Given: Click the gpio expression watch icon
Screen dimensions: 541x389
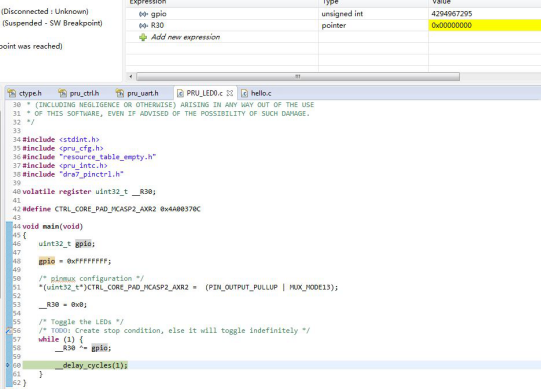Looking at the screenshot, I should coord(143,14).
